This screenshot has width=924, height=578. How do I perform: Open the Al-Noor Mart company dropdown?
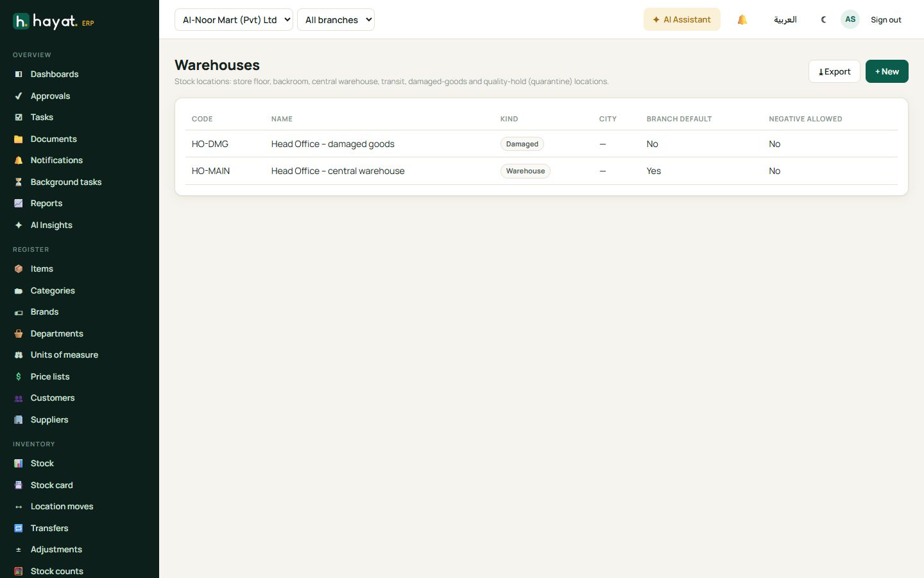234,19
